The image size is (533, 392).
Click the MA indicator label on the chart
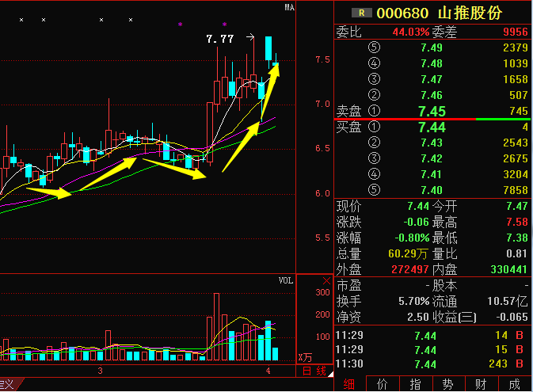[289, 7]
